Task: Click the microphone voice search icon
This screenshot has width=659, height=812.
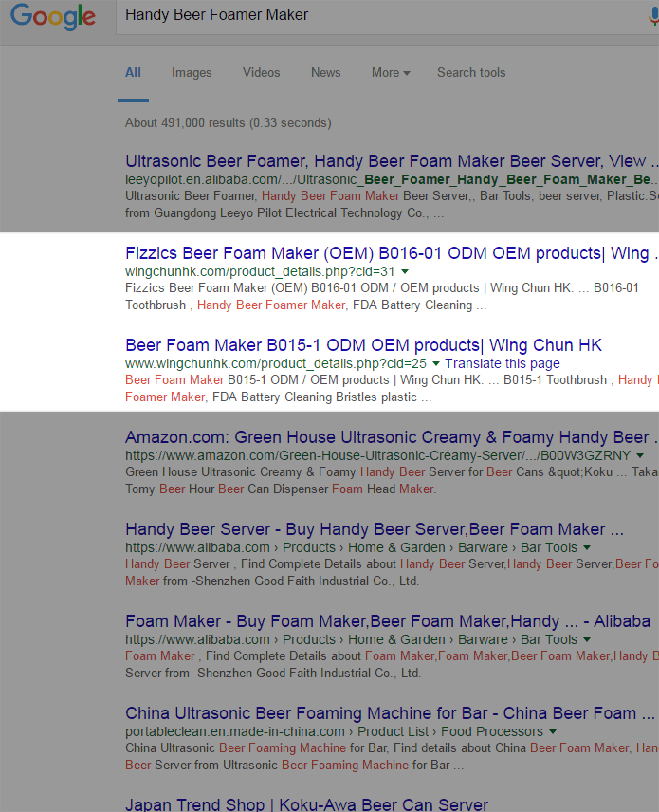Action: point(654,15)
